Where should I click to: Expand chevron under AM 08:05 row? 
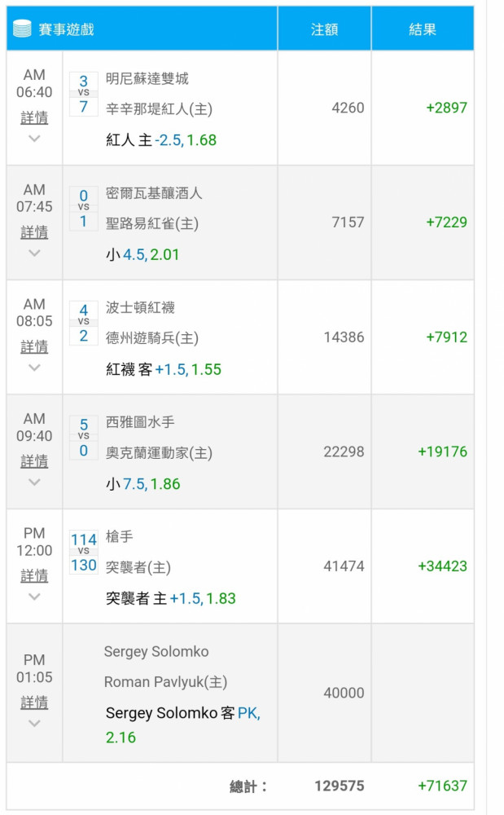tap(34, 368)
